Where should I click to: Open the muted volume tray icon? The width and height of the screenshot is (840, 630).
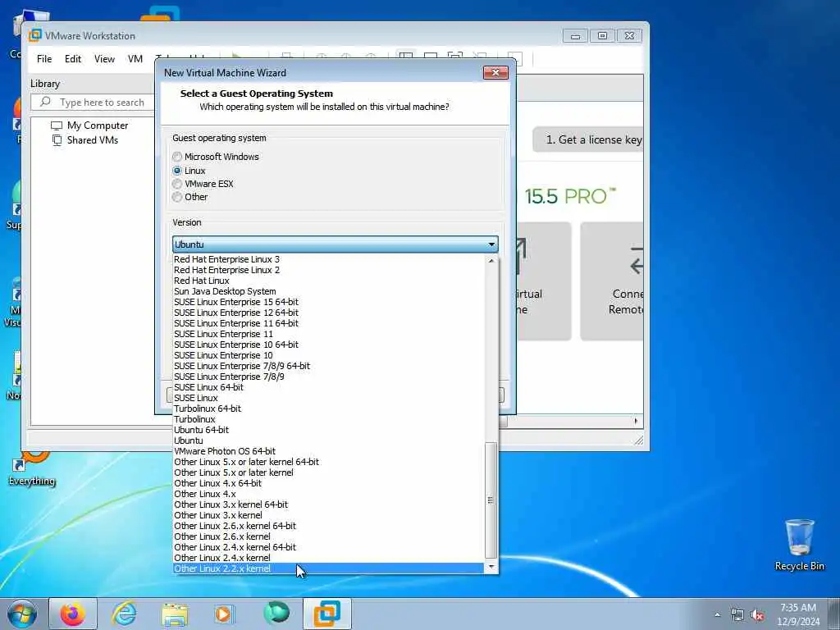pos(757,615)
